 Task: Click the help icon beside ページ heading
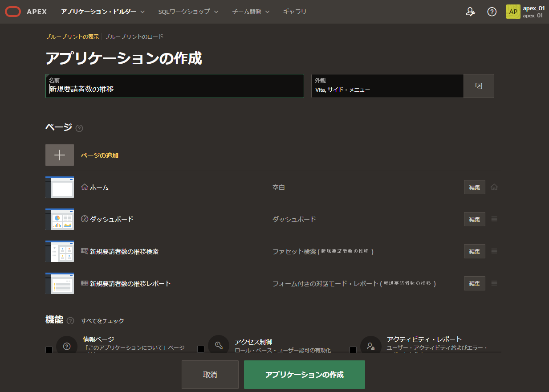[79, 128]
